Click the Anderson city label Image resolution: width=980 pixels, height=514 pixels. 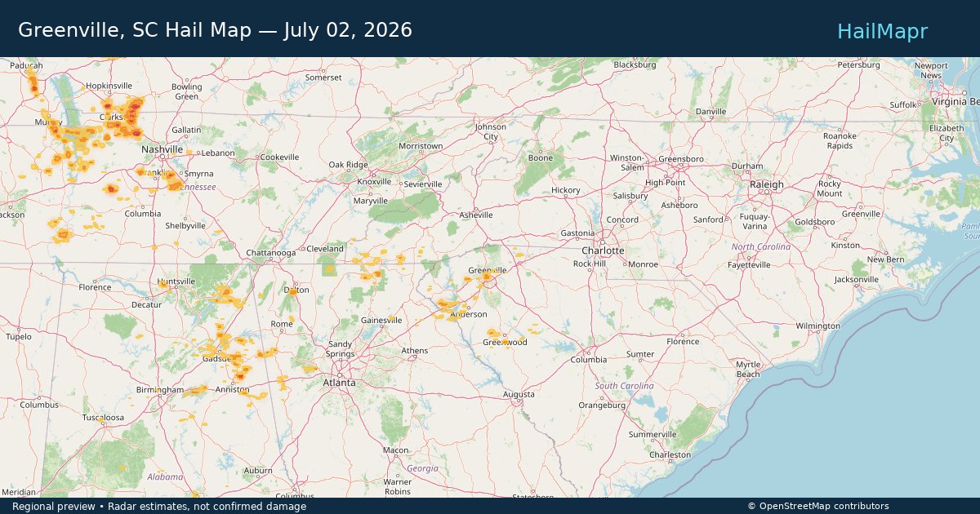469,314
